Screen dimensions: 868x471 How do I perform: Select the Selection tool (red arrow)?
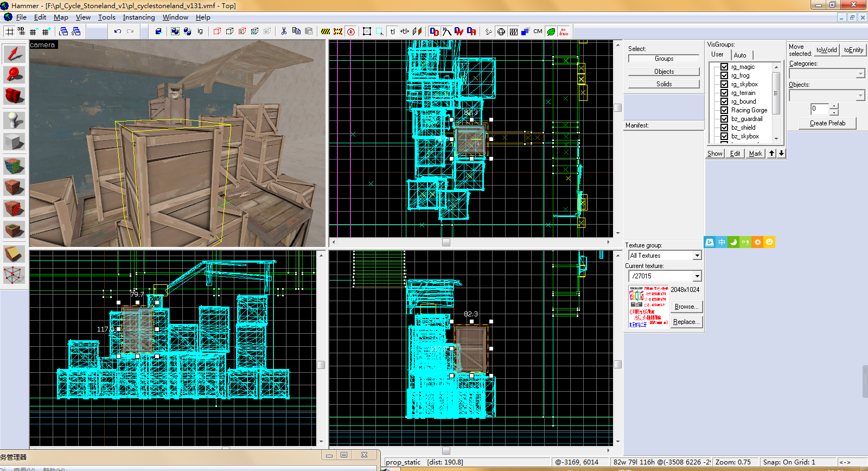14,54
